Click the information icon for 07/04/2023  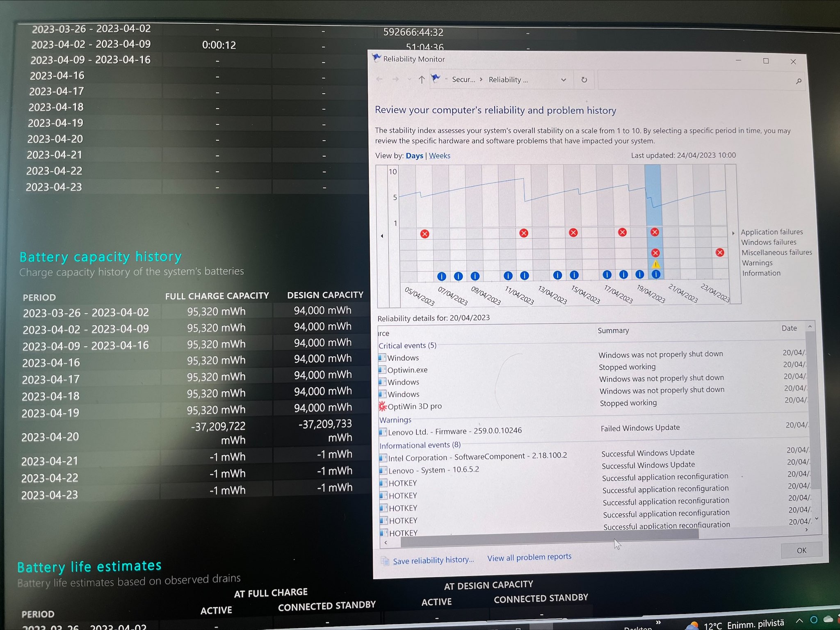click(441, 276)
